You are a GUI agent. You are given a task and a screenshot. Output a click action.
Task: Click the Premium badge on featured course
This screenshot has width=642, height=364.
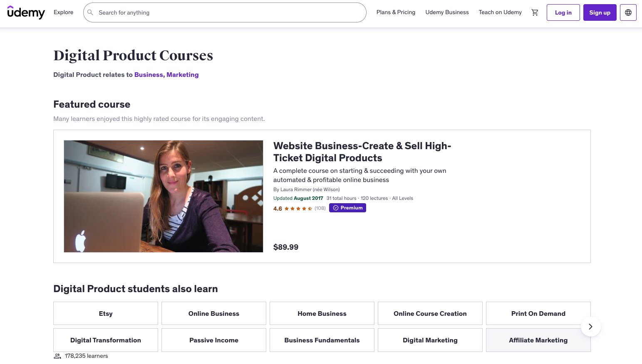coord(347,208)
